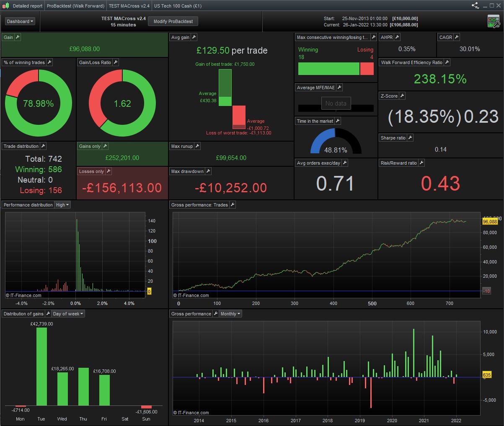Click the Losing: 156 text
This screenshot has height=426, width=504.
[x=41, y=190]
